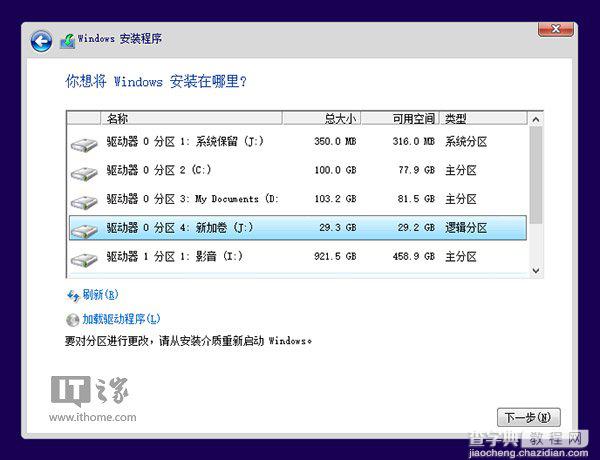Sort by the 总大小 column header

(x=321, y=119)
